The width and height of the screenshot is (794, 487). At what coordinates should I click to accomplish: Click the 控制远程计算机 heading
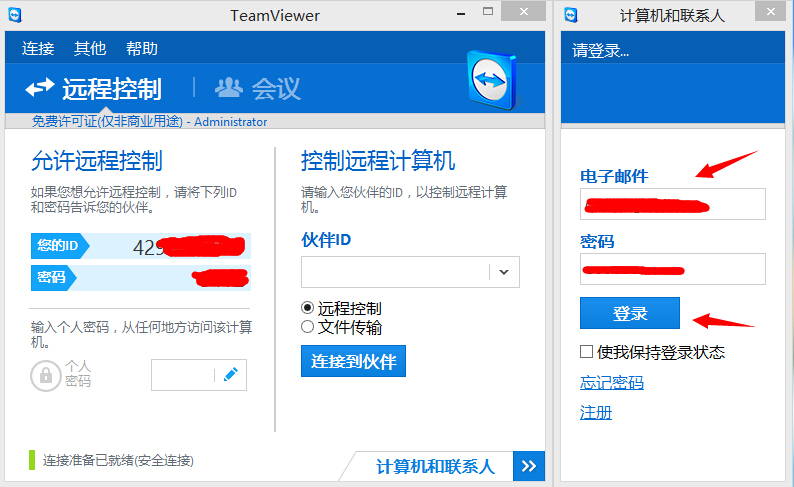pyautogui.click(x=378, y=161)
